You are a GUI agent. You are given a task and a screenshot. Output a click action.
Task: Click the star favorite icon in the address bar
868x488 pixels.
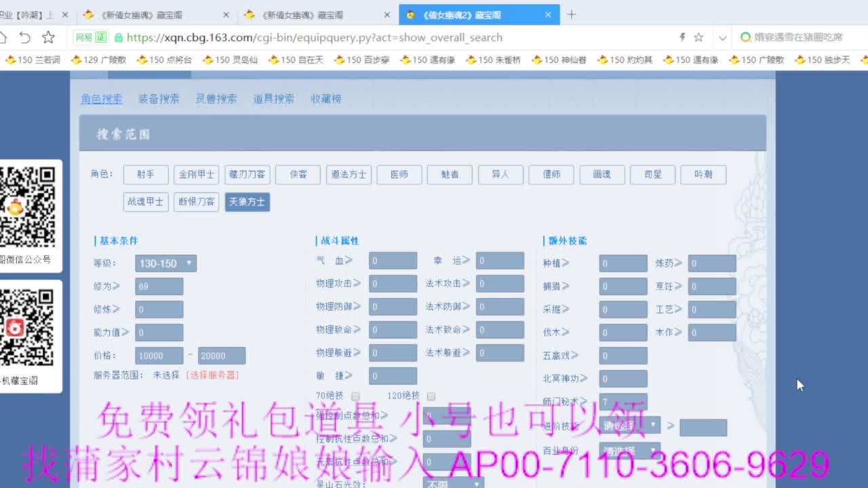pos(698,37)
